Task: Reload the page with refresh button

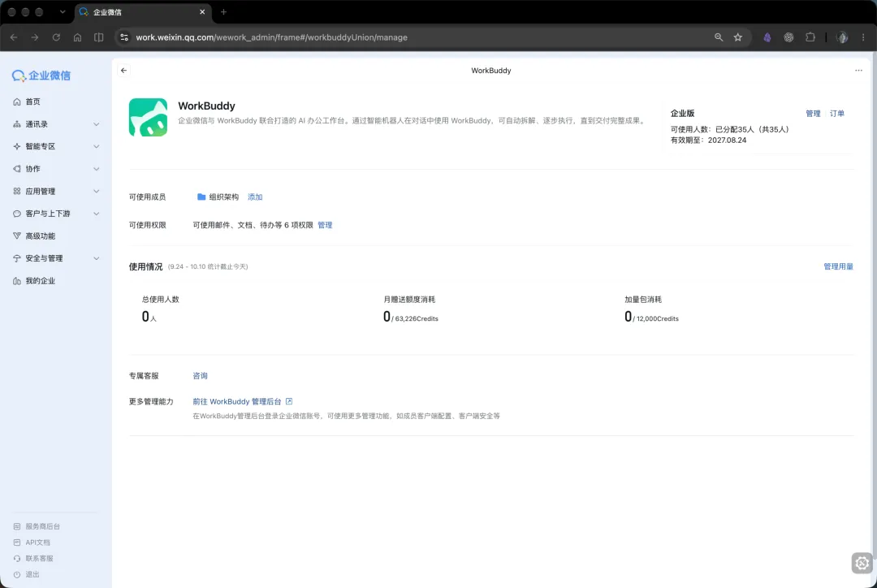Action: coord(56,37)
